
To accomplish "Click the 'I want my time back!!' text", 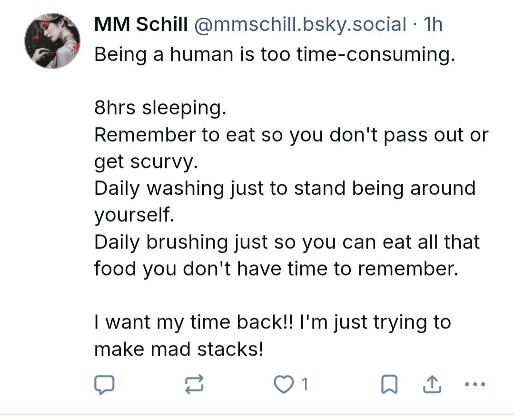I will [272, 322].
